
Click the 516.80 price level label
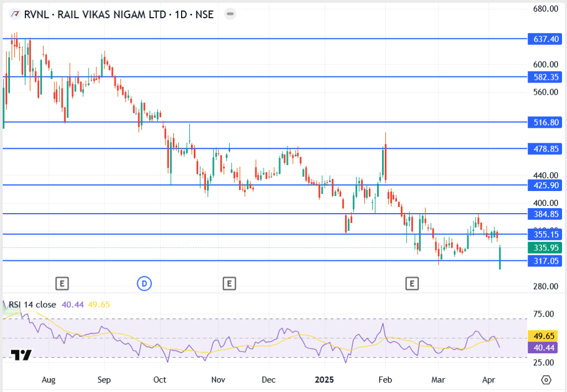point(545,122)
